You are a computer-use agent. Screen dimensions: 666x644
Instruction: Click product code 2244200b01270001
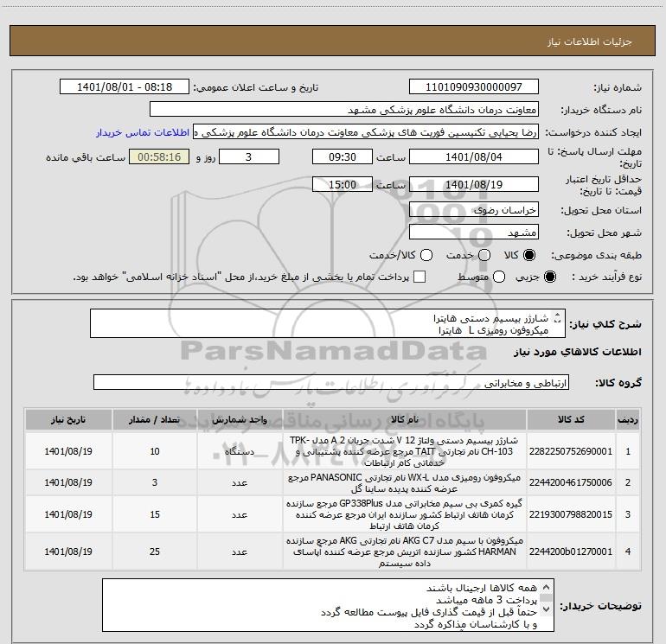click(571, 552)
